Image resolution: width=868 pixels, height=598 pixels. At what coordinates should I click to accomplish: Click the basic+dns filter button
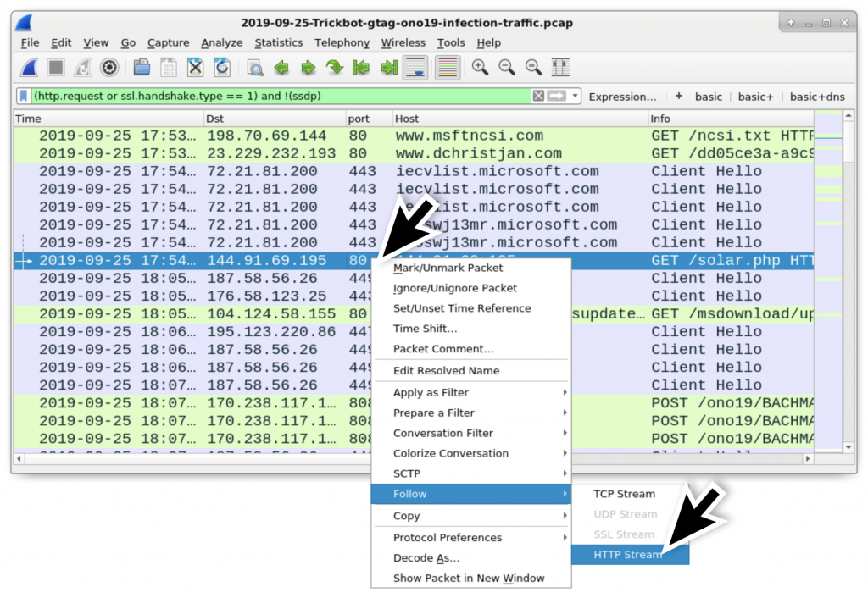817,97
